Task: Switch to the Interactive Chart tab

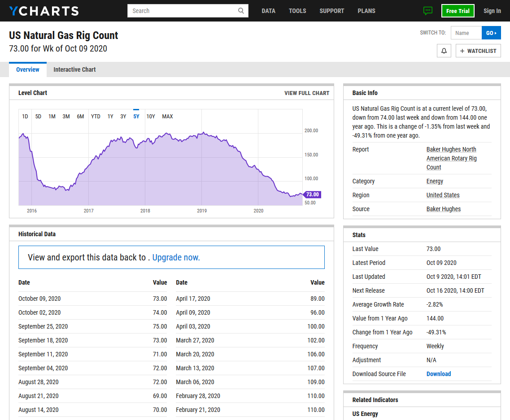Action: 74,69
